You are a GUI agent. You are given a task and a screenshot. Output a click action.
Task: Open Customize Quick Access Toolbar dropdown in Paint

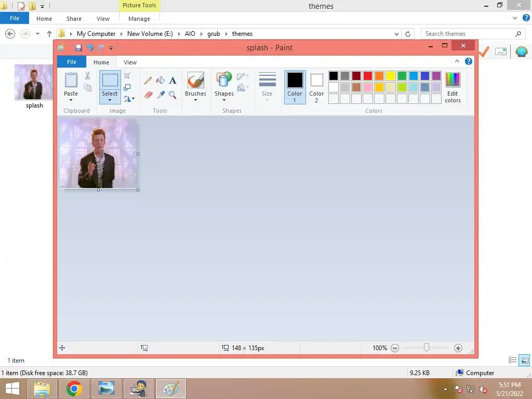pos(111,48)
